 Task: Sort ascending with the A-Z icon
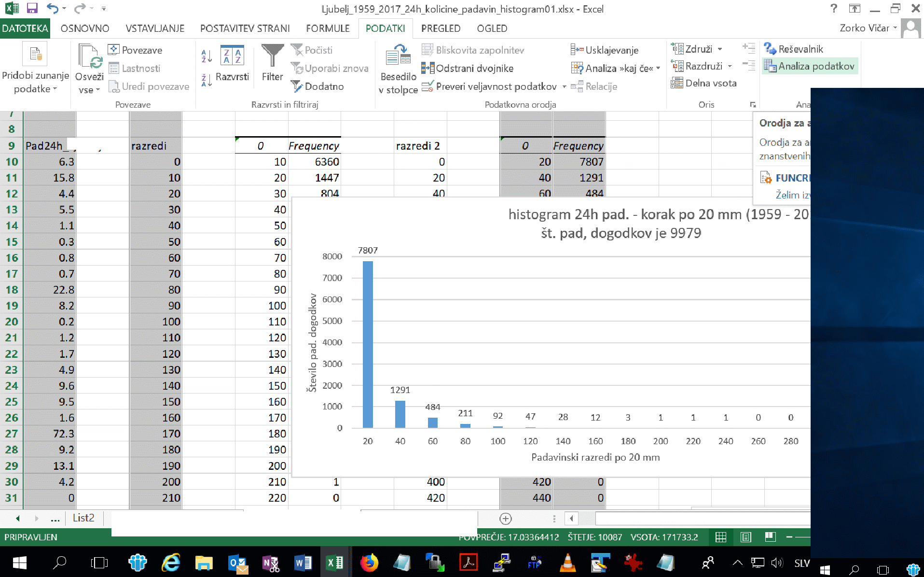pyautogui.click(x=207, y=56)
